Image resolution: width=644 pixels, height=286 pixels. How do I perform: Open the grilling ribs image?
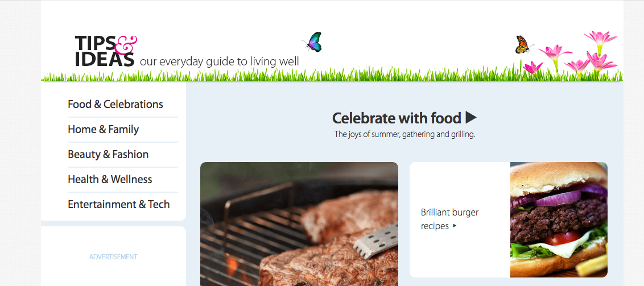coord(299,224)
